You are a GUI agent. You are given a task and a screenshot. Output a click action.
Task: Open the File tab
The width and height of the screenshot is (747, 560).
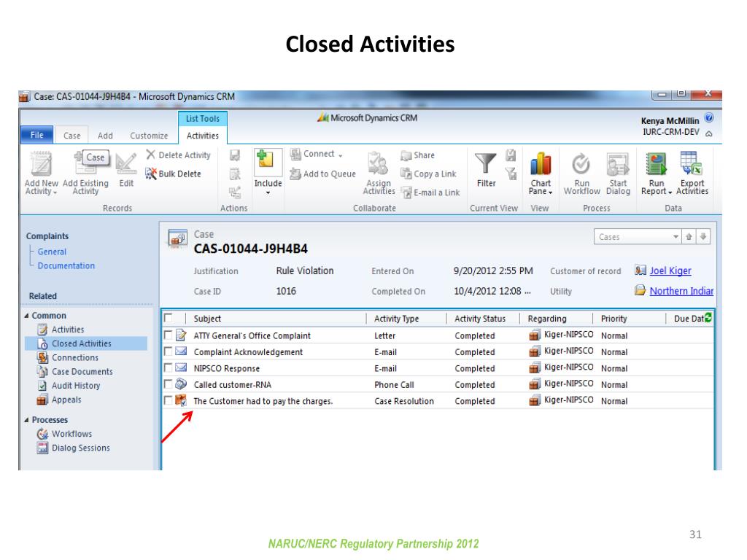(x=36, y=135)
